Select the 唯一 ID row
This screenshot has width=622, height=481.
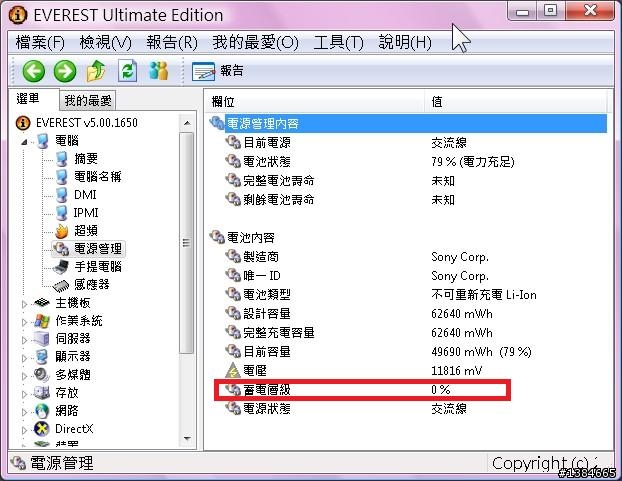pos(407,276)
